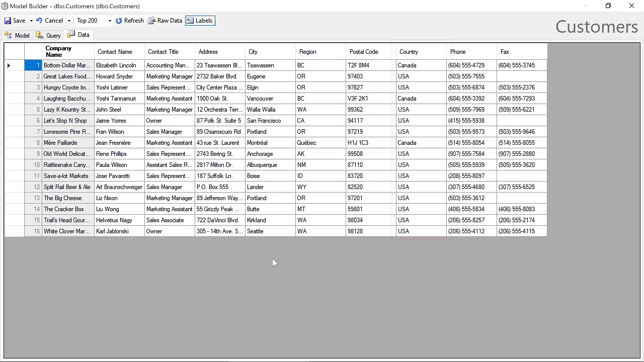Click the 'Québec' region cell

click(320, 143)
